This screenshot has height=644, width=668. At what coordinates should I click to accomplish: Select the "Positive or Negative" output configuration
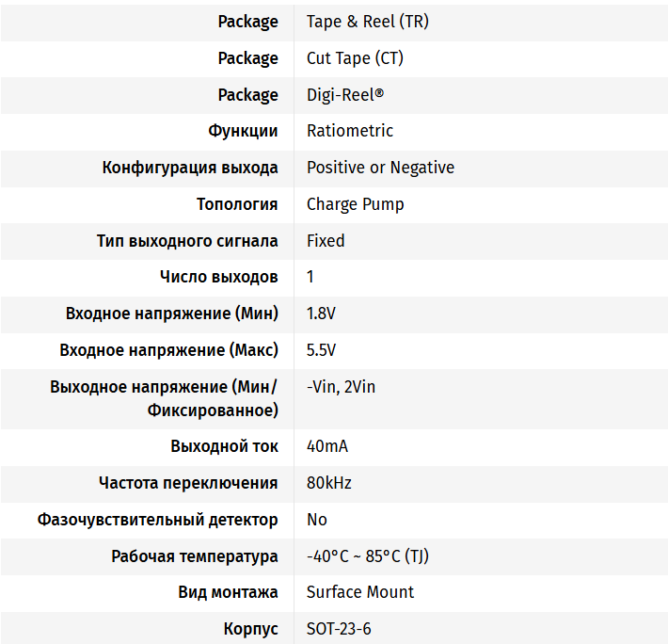pos(380,168)
